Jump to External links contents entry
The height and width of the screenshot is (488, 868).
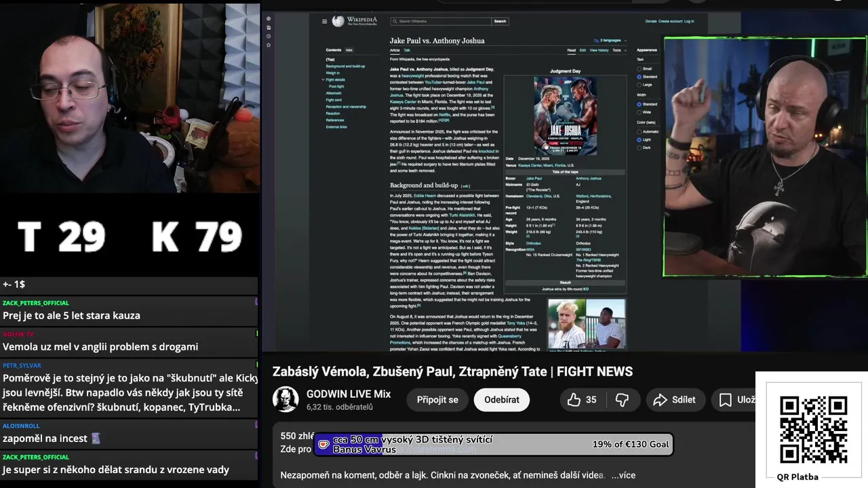click(336, 127)
